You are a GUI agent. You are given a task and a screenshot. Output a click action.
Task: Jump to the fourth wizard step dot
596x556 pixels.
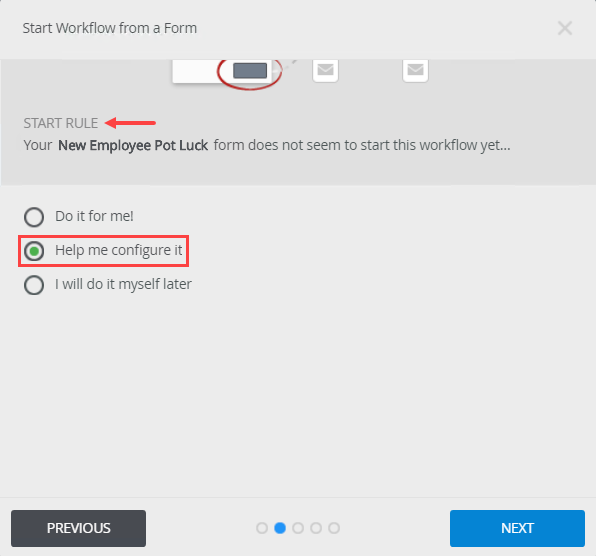click(x=316, y=528)
